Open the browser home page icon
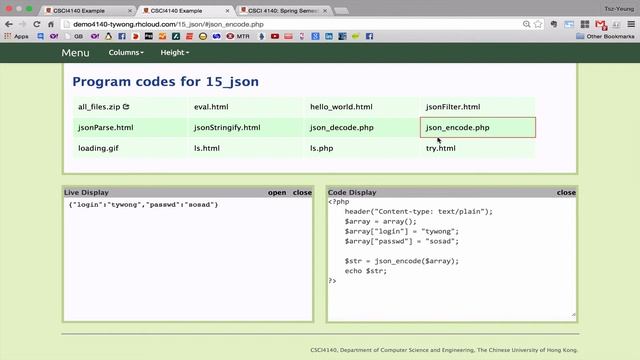Image resolution: width=640 pixels, height=360 pixels. click(x=51, y=24)
